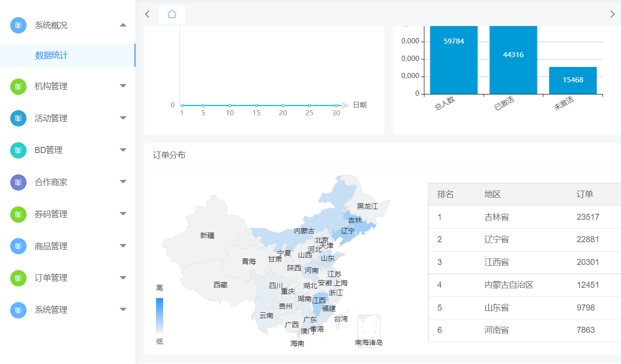Click the 订单 column header
Image resolution: width=621 pixels, height=364 pixels.
(x=585, y=194)
